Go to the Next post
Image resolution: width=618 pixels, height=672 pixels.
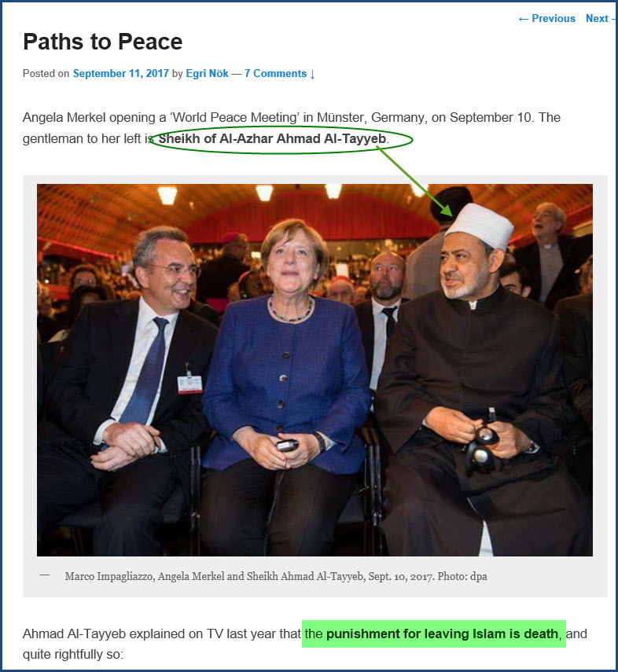[x=601, y=18]
